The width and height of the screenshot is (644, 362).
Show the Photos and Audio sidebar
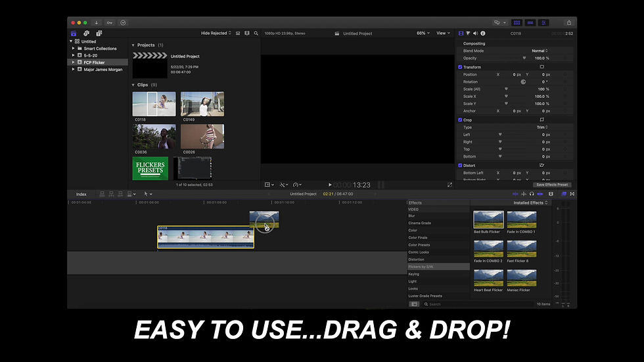point(86,34)
